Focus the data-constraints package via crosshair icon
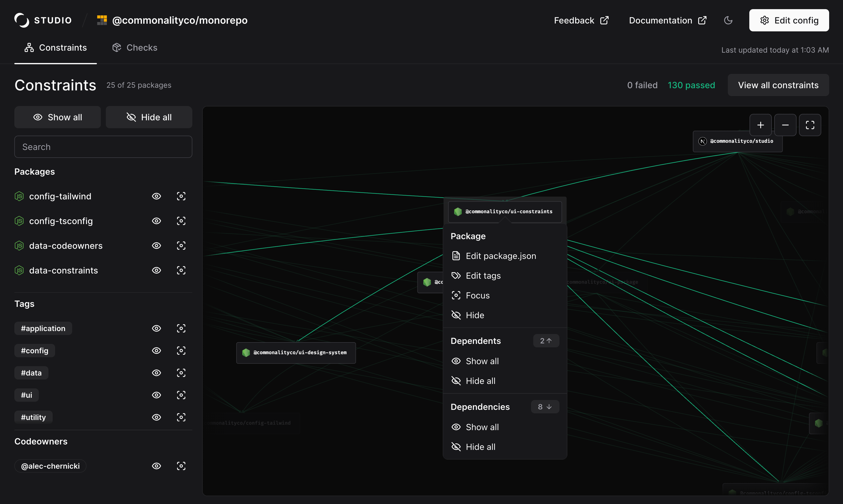Screen dimensions: 843x504 [x=181, y=270]
